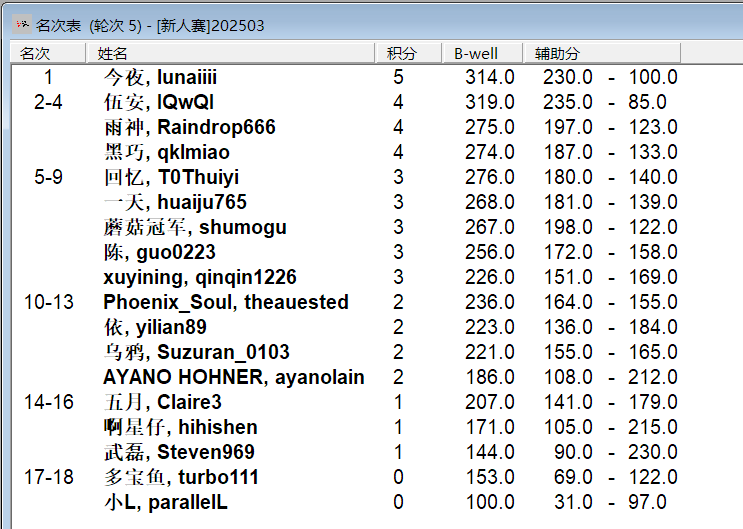Select the row for 武磊, Steven969

179,453
